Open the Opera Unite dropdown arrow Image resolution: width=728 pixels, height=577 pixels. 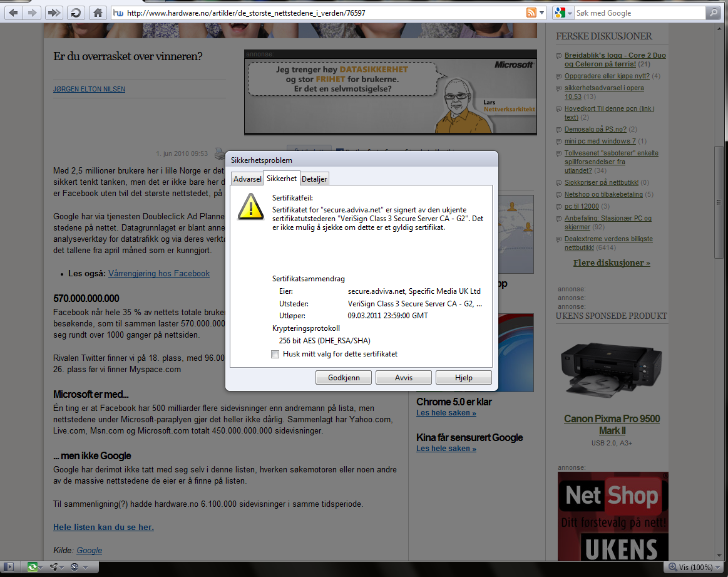(62, 567)
